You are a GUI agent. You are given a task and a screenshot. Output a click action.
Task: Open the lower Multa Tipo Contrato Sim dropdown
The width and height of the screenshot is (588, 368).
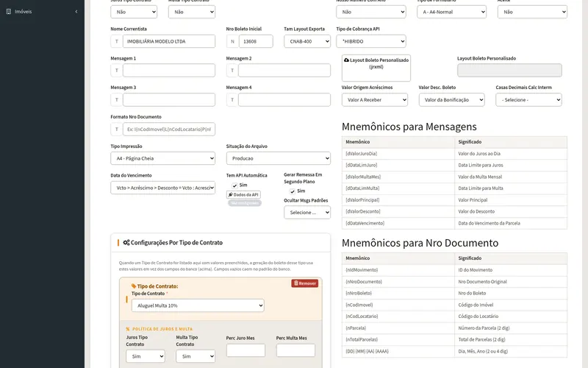[x=196, y=356]
